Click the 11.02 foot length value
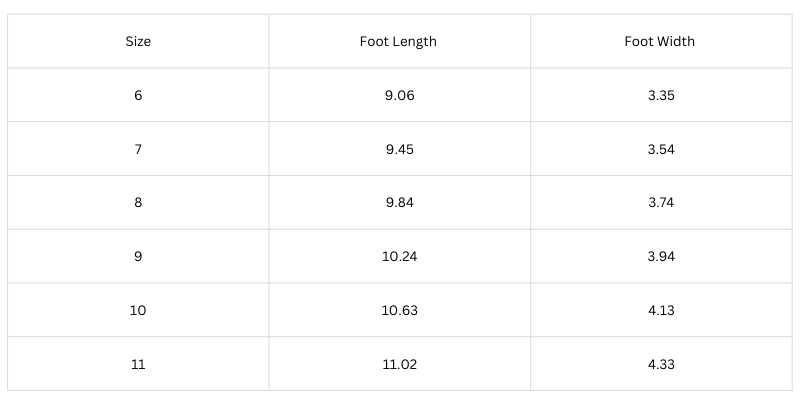 coord(399,365)
